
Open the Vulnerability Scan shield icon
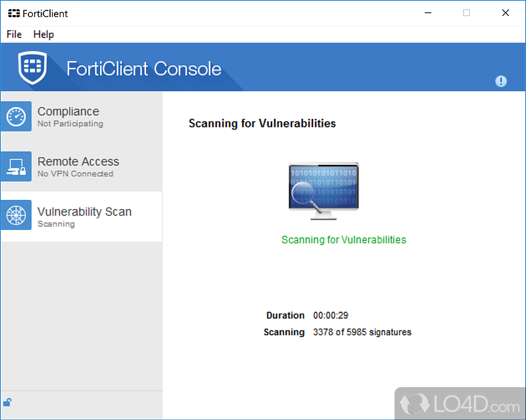pos(16,215)
